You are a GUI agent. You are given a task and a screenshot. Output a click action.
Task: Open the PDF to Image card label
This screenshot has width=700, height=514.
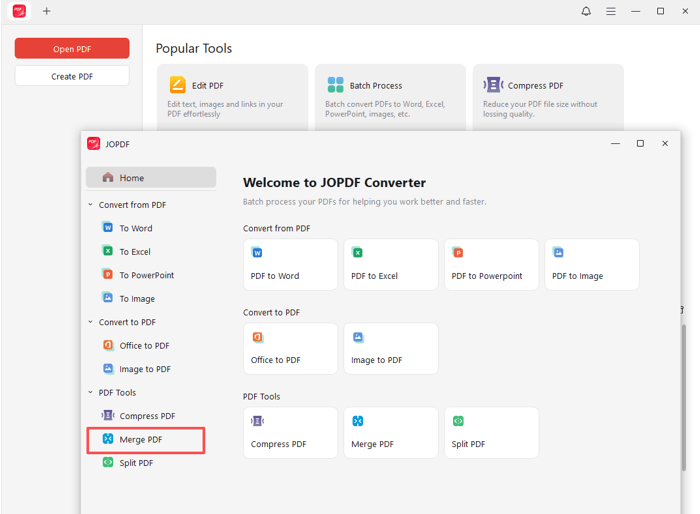577,276
